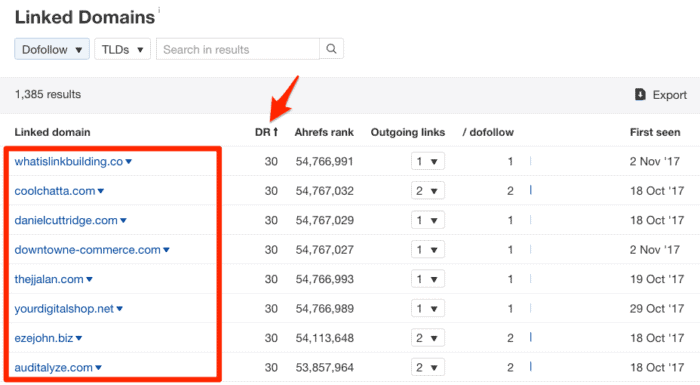Screen dimensions: 700x385
Task: Click Ahrefs rank value 54,766,993
Action: point(325,279)
